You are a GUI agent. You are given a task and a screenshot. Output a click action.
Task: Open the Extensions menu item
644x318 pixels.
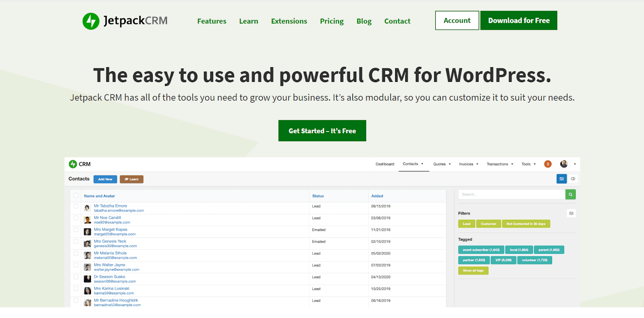(289, 21)
